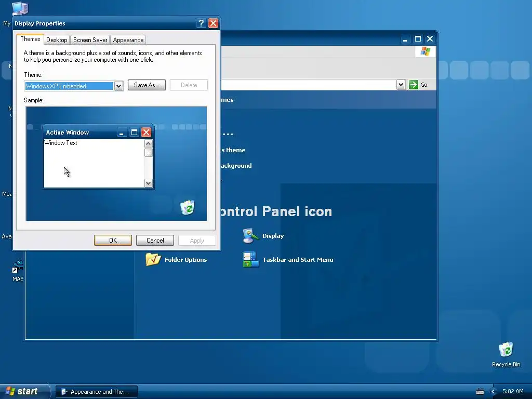Click the theme sample preview
This screenshot has height=399, width=532.
pyautogui.click(x=116, y=164)
